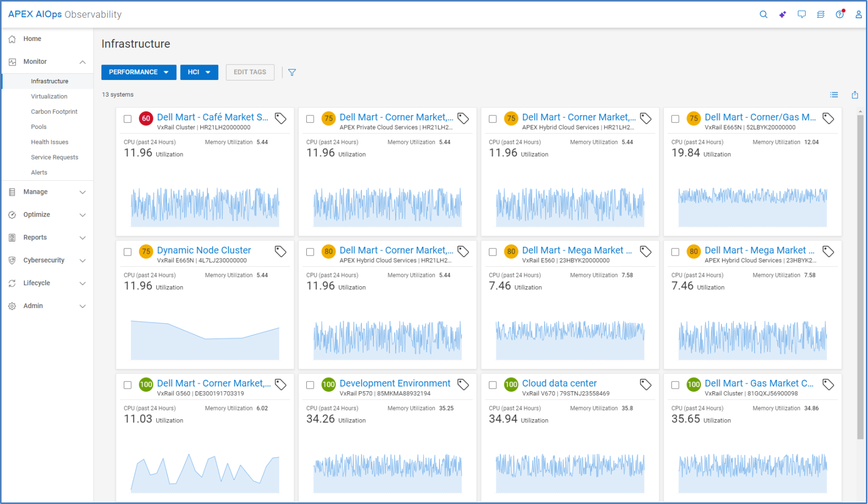This screenshot has width=868, height=504.
Task: Click the Home icon in the sidebar
Action: 12,39
